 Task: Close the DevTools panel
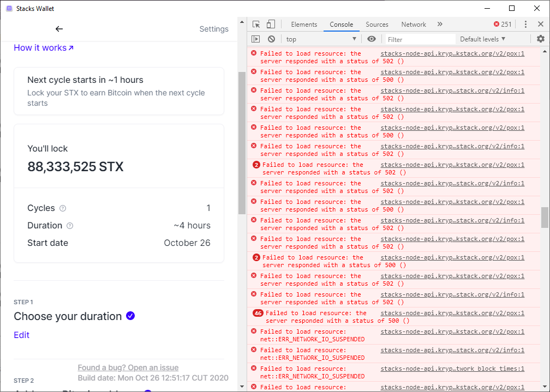point(541,24)
